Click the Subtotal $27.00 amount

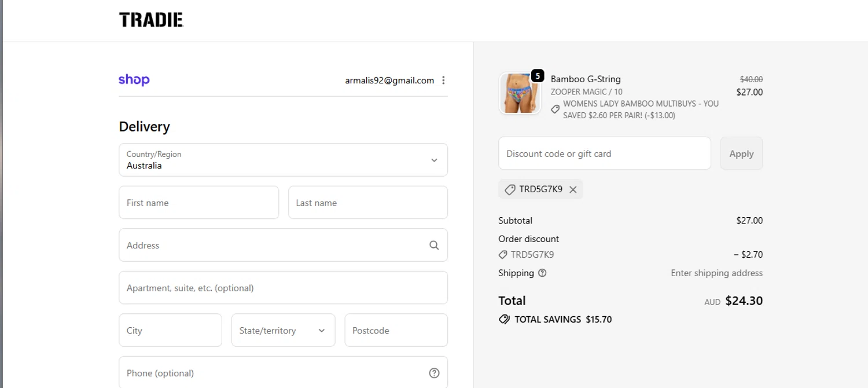click(749, 221)
